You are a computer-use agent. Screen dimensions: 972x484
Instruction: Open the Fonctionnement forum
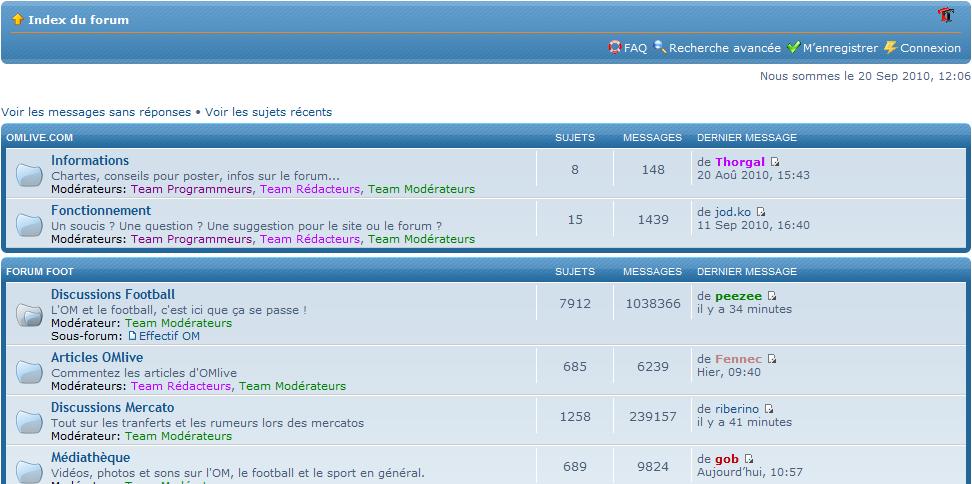(101, 210)
